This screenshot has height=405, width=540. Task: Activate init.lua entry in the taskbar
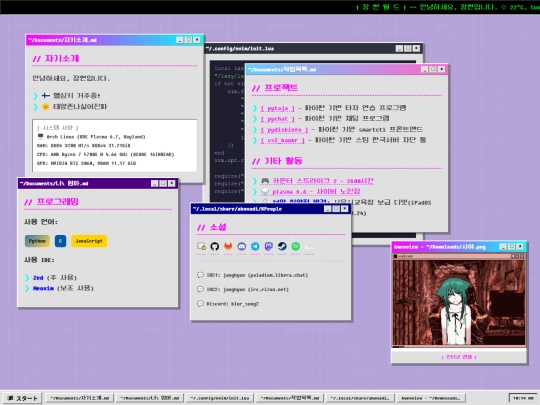220,398
